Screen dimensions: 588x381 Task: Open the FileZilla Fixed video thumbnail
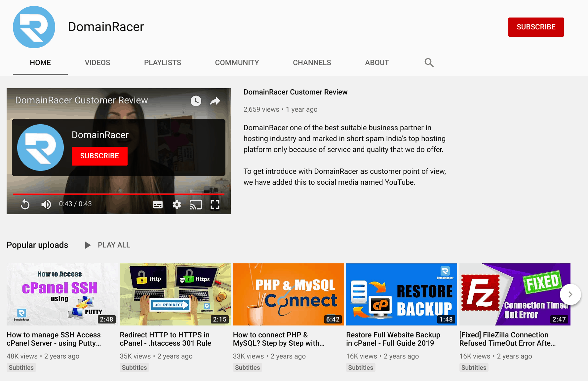515,294
